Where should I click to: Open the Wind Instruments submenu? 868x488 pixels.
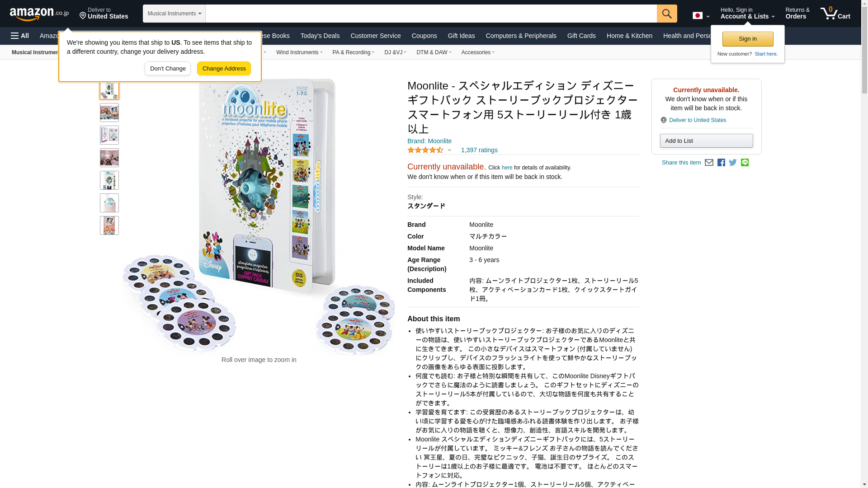pyautogui.click(x=299, y=52)
